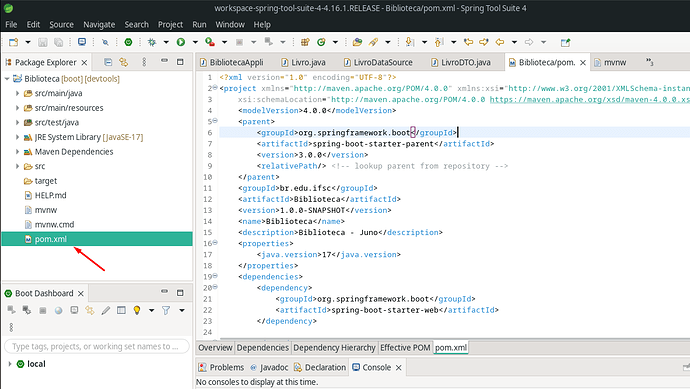Switch to Dependency Hierarchy tab
The height and width of the screenshot is (389, 690).
(x=334, y=348)
